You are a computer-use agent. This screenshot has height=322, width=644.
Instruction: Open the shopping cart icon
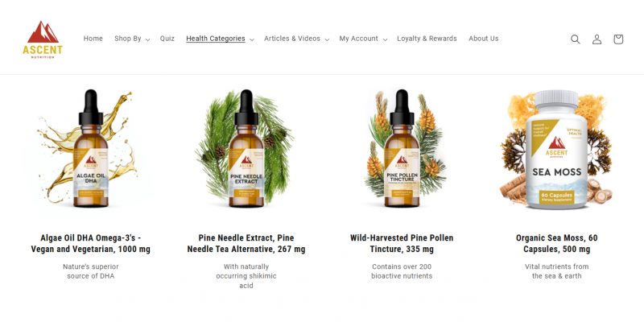tap(618, 39)
